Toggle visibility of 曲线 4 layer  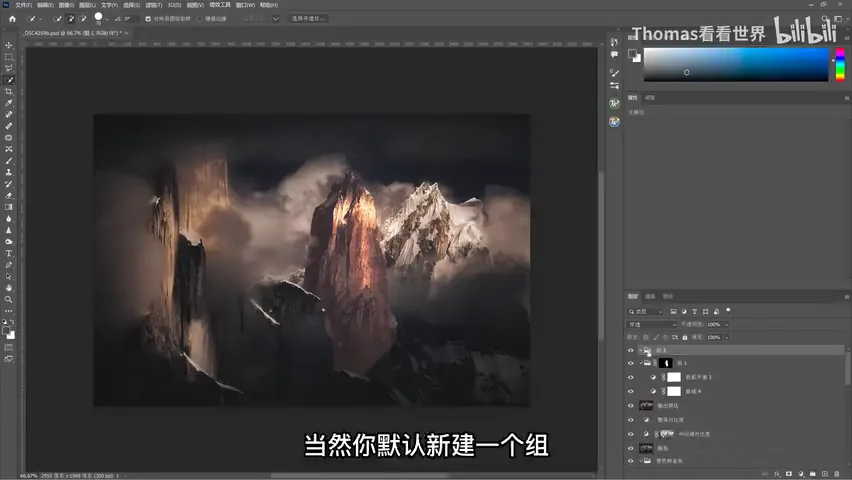tap(631, 391)
